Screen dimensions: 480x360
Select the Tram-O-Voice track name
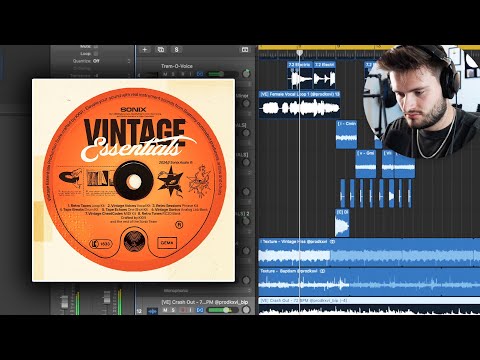(x=177, y=66)
